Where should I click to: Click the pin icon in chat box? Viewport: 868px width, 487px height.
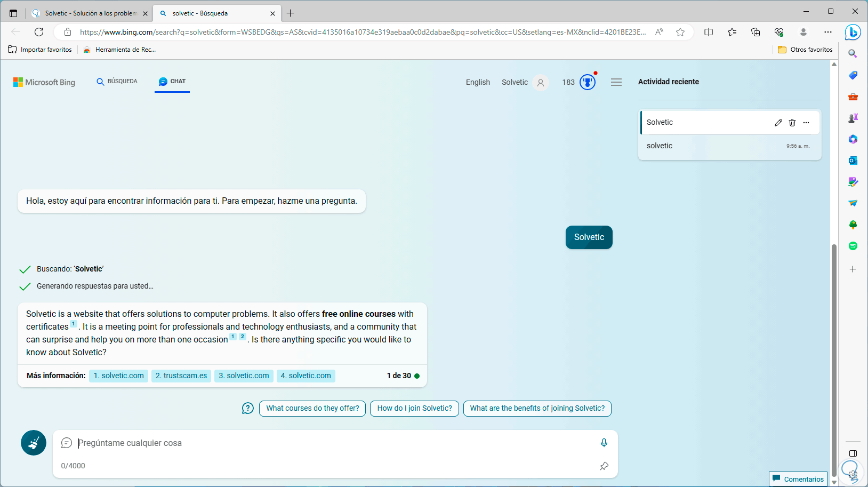[604, 466]
